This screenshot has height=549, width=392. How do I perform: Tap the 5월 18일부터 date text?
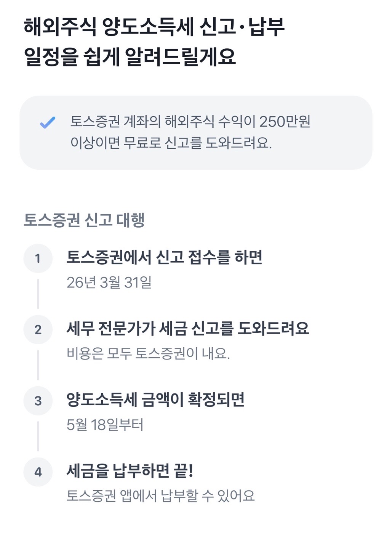click(x=105, y=425)
